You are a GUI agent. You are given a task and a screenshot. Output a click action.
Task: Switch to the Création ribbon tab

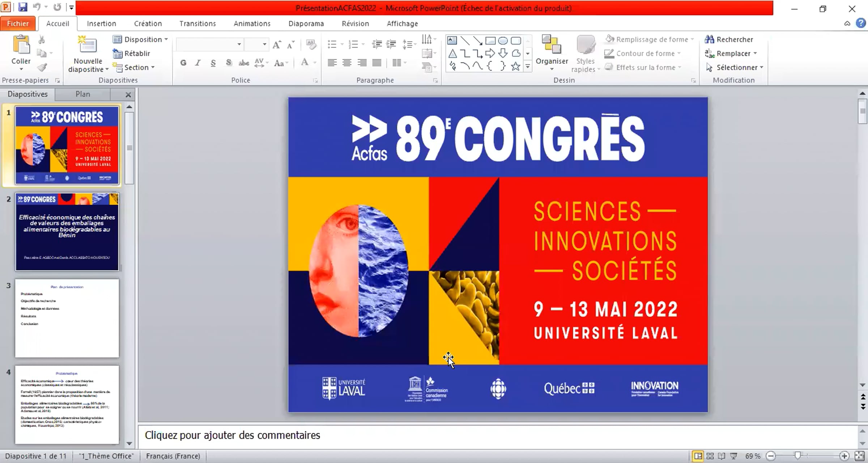tap(148, 24)
